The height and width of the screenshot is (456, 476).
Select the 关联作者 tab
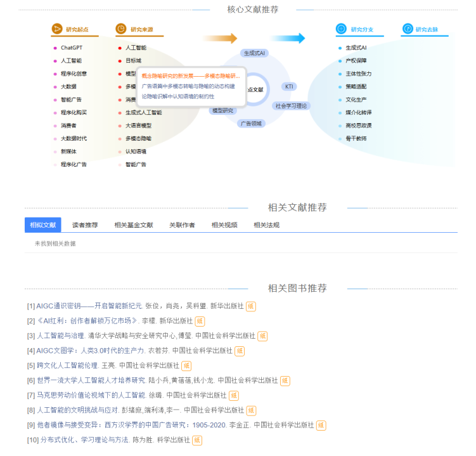[x=182, y=225]
